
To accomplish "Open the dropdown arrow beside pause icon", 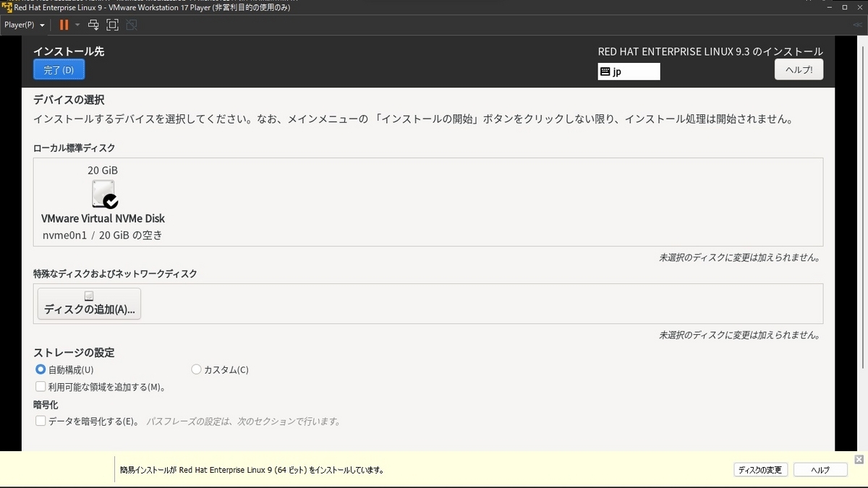I will tap(77, 25).
